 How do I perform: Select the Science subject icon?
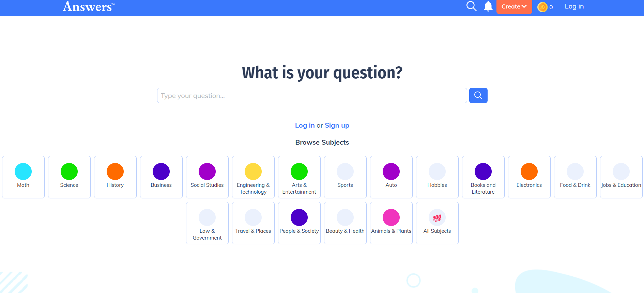[69, 177]
